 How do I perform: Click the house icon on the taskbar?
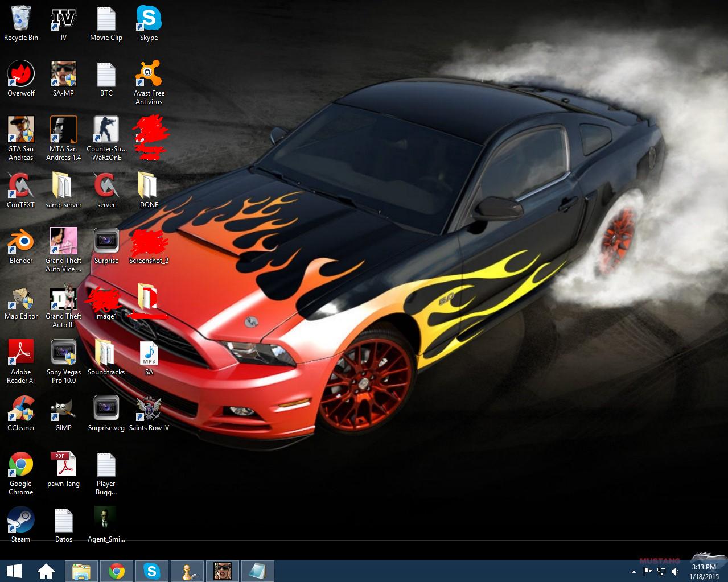46,571
